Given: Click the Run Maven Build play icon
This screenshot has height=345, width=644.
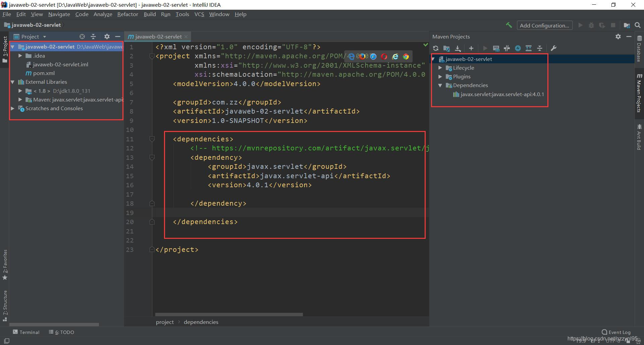Looking at the screenshot, I should (485, 48).
